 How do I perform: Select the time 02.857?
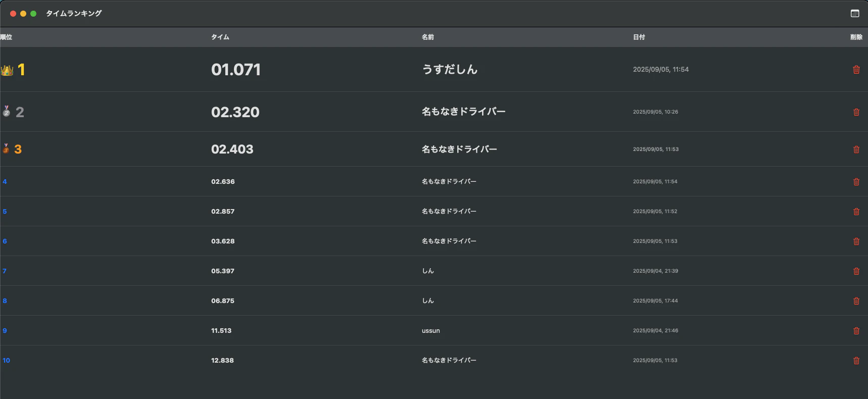(x=223, y=211)
